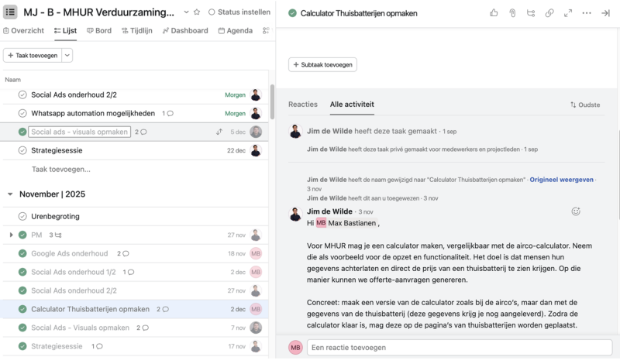Copy task link with chain icon
The height and width of the screenshot is (364, 620).
[549, 13]
